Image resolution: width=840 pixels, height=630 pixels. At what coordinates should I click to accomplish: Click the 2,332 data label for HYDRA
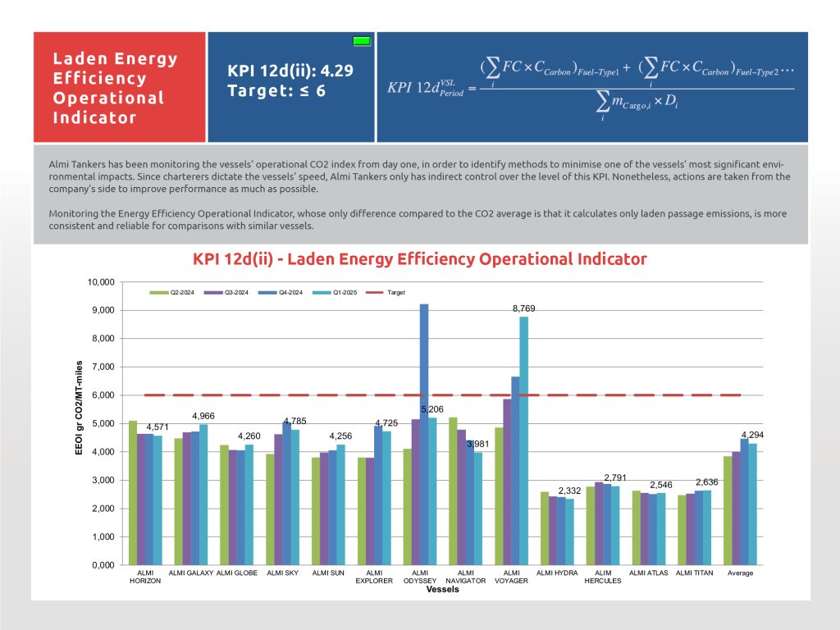[569, 491]
